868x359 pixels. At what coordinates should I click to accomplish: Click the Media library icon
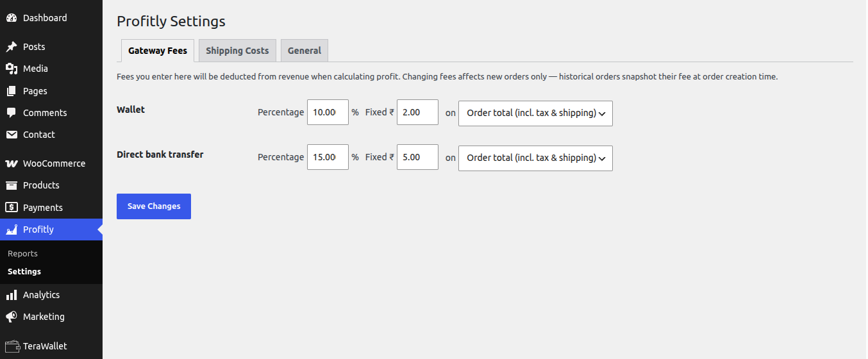click(x=12, y=69)
